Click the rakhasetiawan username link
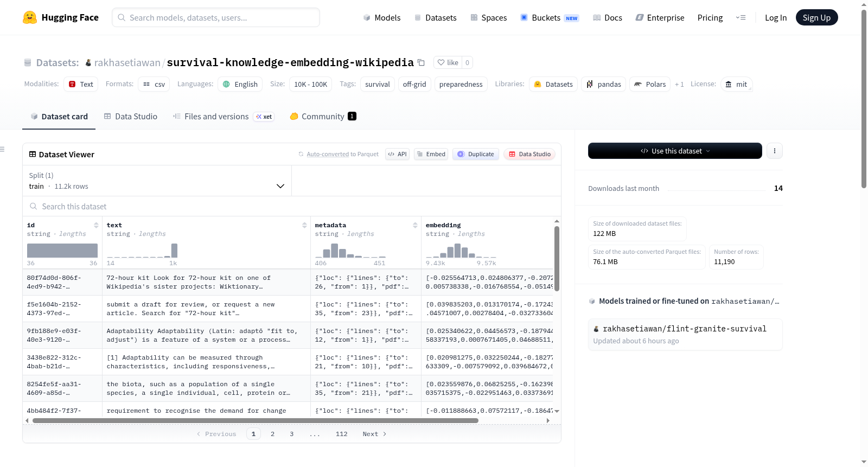 pos(127,62)
